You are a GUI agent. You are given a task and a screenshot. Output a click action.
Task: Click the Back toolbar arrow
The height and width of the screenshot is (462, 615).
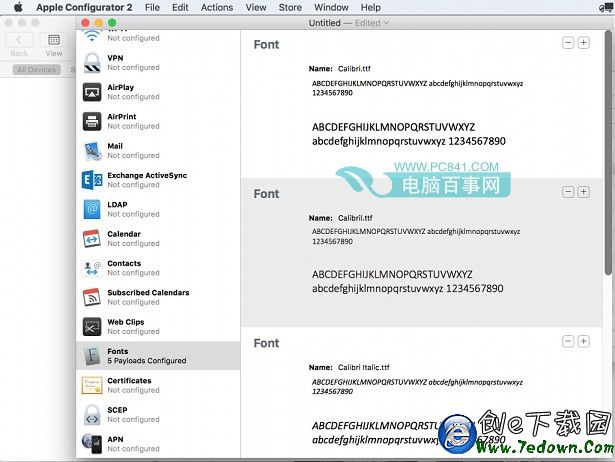[19, 40]
